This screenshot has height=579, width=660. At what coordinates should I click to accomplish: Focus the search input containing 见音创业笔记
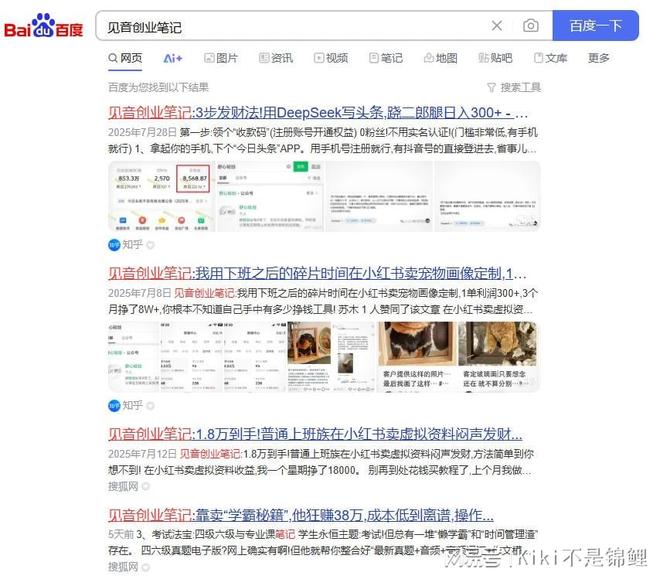[x=295, y=27]
